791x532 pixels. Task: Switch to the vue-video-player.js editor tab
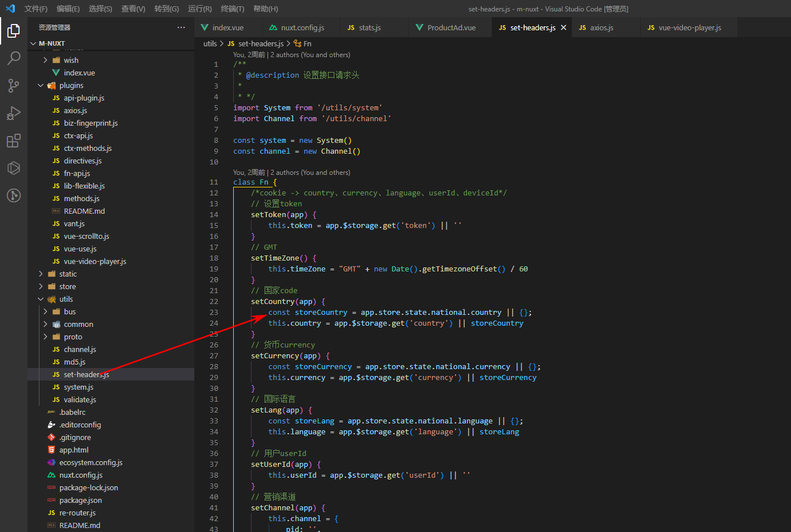pos(689,27)
